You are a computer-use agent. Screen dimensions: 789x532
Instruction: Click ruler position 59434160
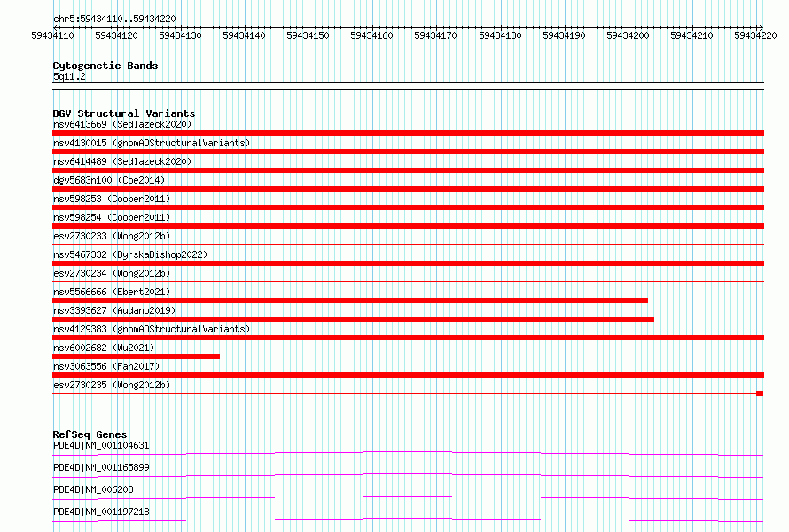click(371, 35)
